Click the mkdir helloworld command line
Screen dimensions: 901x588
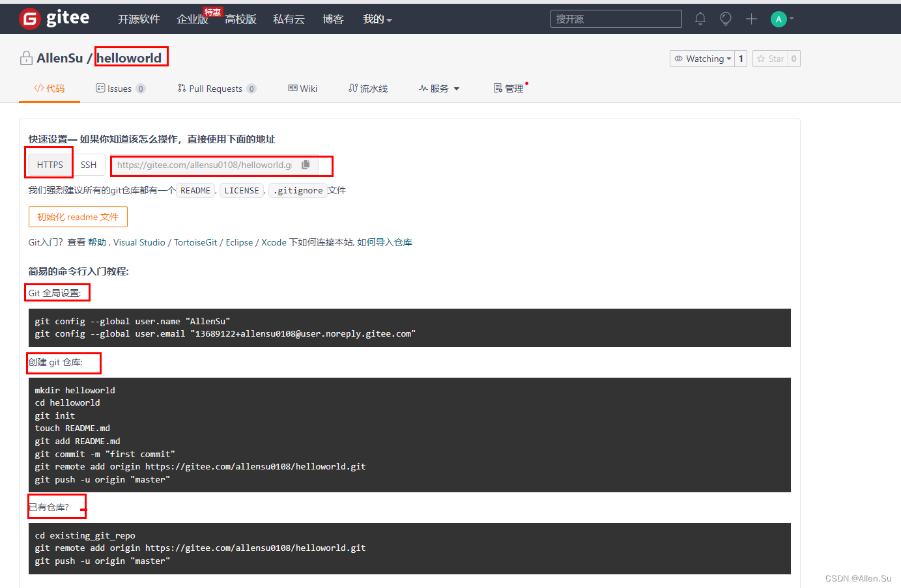click(75, 390)
